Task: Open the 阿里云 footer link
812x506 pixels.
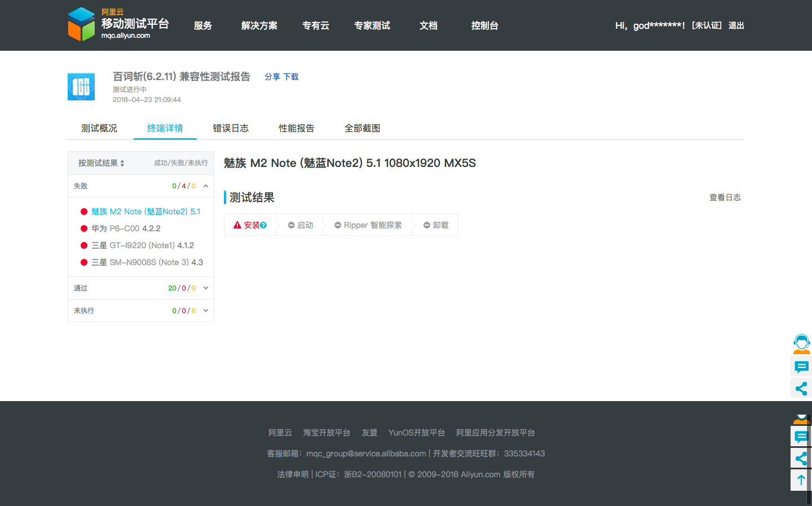Action: [x=280, y=433]
